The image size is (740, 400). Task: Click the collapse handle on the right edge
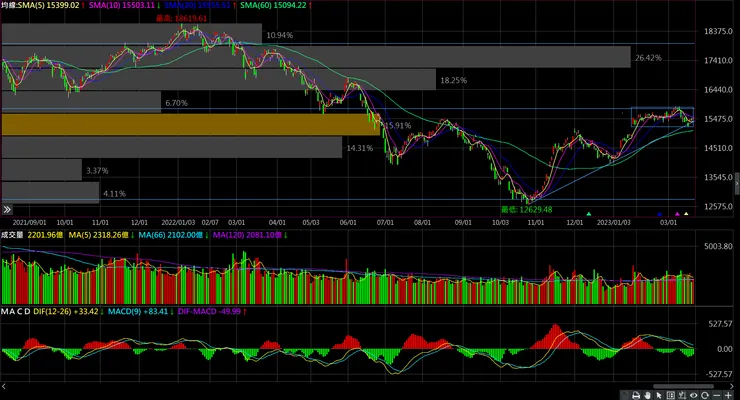pyautogui.click(x=737, y=183)
